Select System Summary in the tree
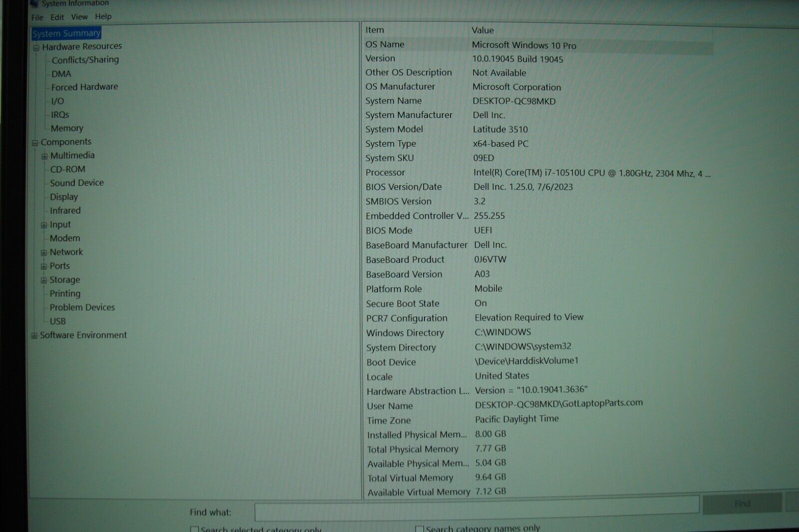This screenshot has height=532, width=799. pyautogui.click(x=66, y=33)
